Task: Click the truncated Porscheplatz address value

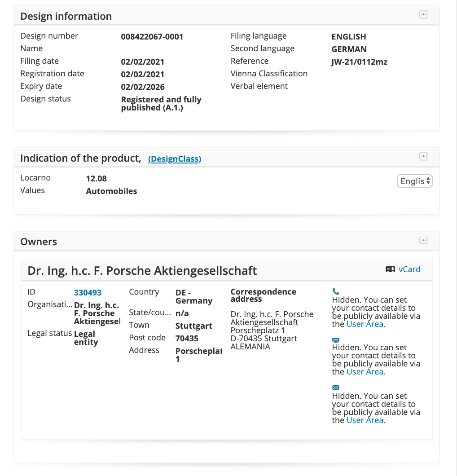Action: coord(199,355)
